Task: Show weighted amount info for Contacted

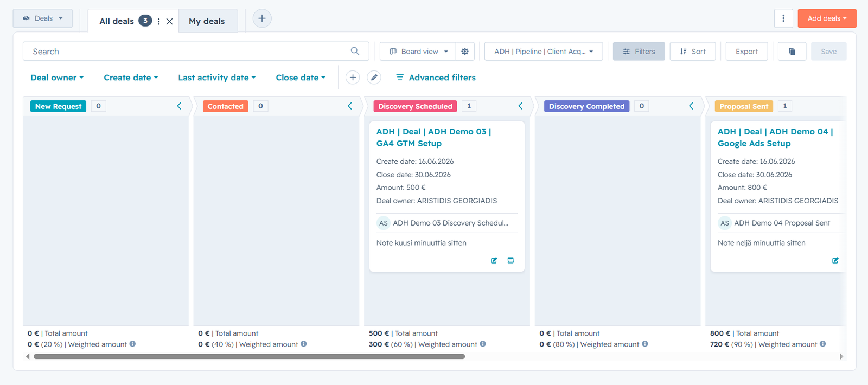Action: coord(304,344)
